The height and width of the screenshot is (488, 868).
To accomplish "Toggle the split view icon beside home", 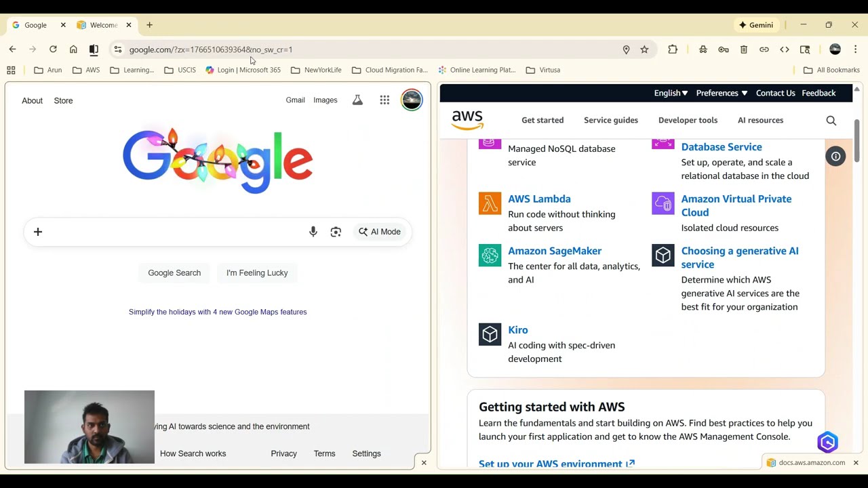I will coord(94,49).
